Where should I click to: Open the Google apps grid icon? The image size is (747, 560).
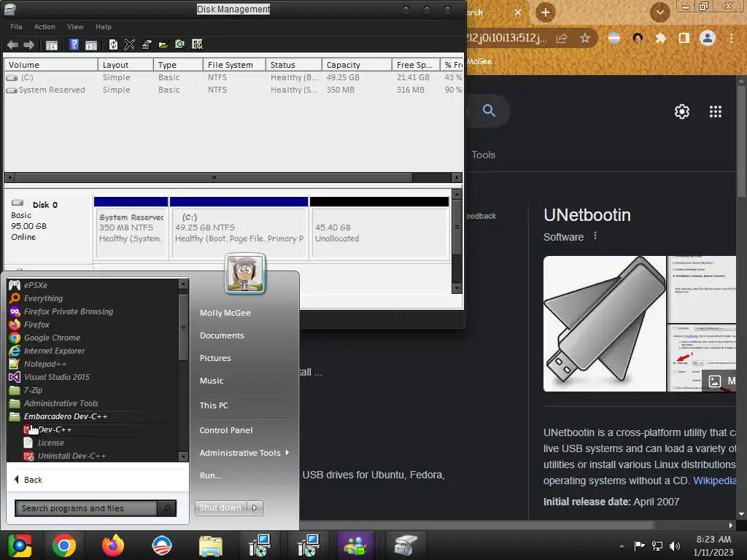click(716, 112)
